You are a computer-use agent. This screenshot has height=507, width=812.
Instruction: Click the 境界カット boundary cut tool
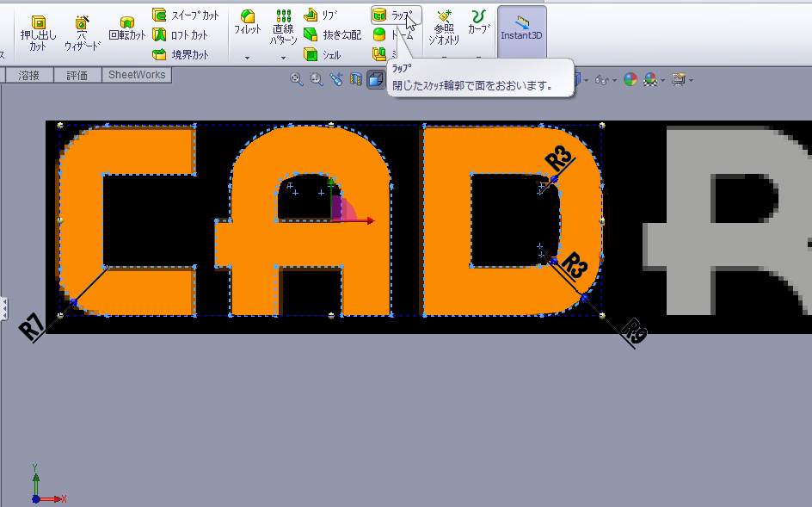click(x=181, y=54)
